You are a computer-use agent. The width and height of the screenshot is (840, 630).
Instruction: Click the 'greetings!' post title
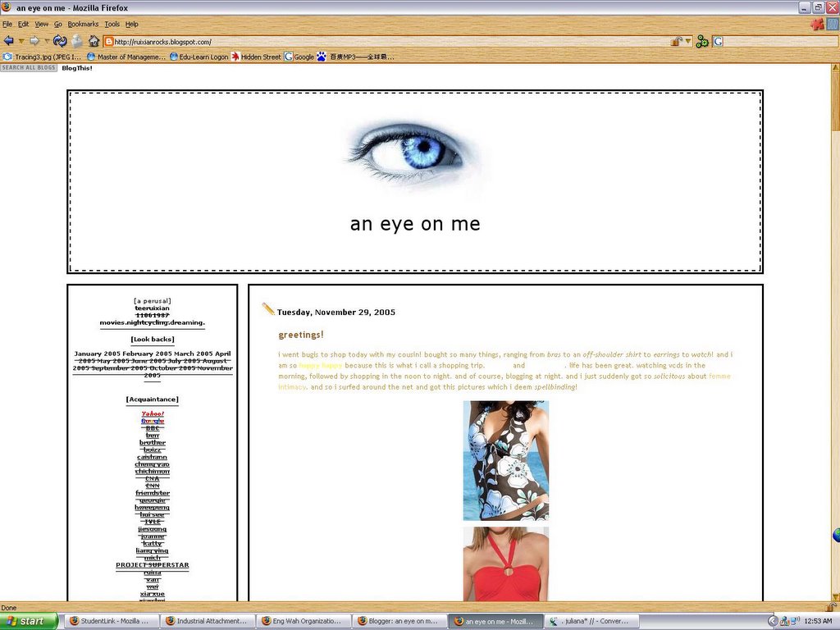[x=301, y=335]
